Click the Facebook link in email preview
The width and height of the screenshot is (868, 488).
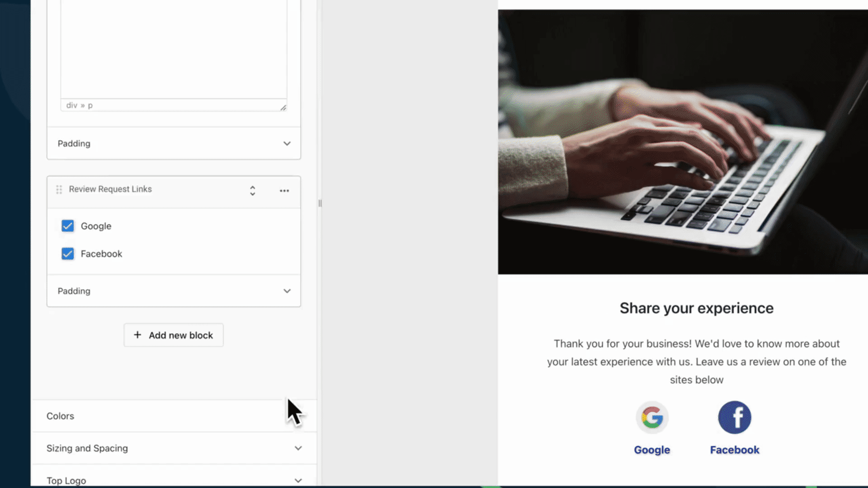tap(735, 449)
